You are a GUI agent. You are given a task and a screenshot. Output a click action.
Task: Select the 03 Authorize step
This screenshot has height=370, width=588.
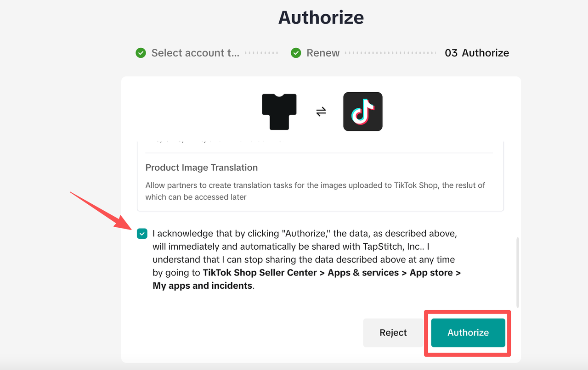click(477, 53)
